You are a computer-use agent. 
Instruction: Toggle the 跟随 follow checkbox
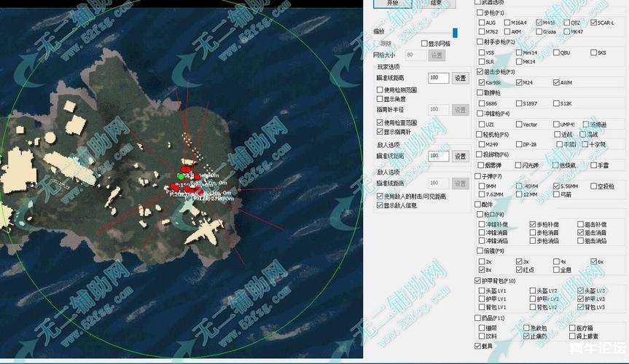(x=377, y=43)
